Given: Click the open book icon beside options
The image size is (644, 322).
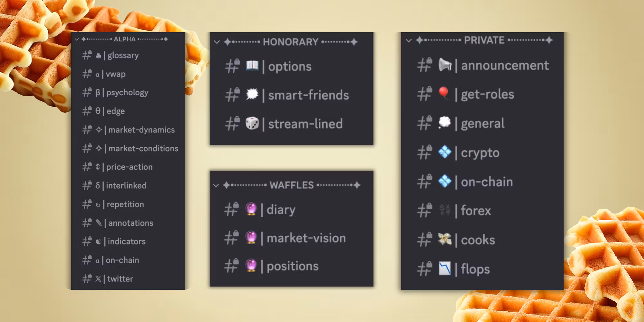Looking at the screenshot, I should click(x=252, y=66).
